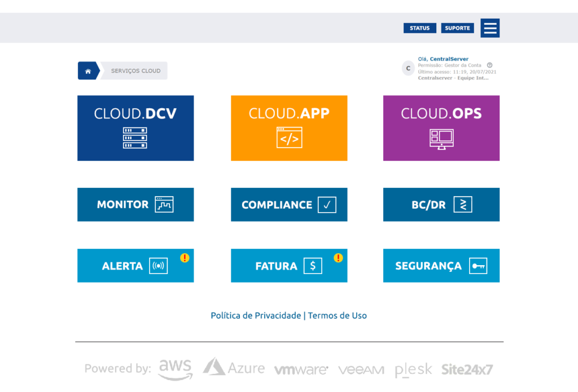
Task: Click the replication icon on the BC/DR tile
Action: [463, 204]
